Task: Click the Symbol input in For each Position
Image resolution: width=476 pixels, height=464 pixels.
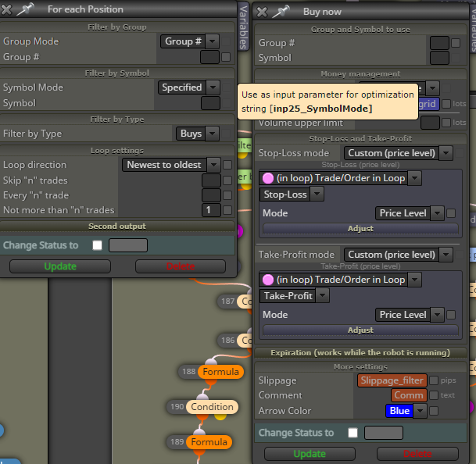Action: point(210,103)
